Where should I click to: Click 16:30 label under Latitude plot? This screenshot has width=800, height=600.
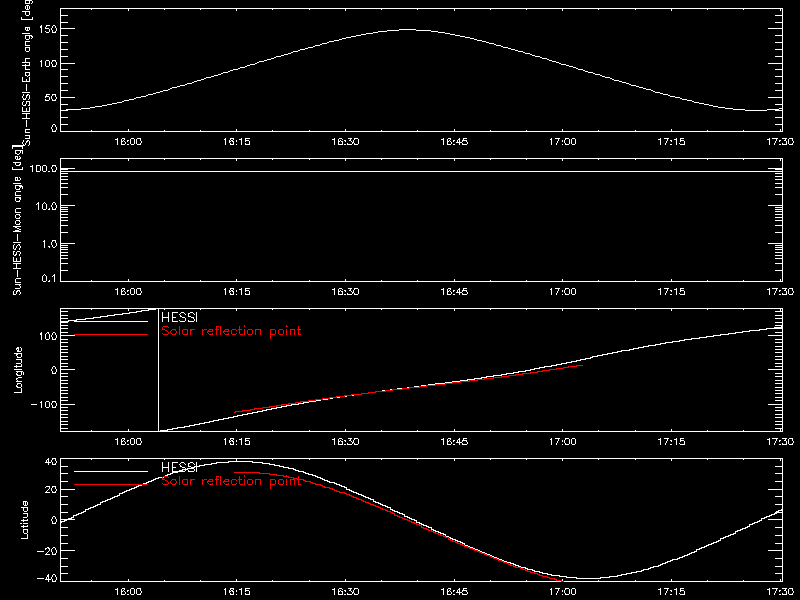pos(345,592)
